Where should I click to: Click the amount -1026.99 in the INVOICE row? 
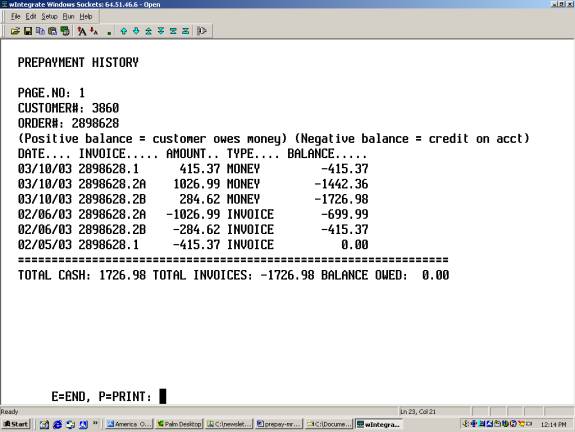[x=193, y=214]
